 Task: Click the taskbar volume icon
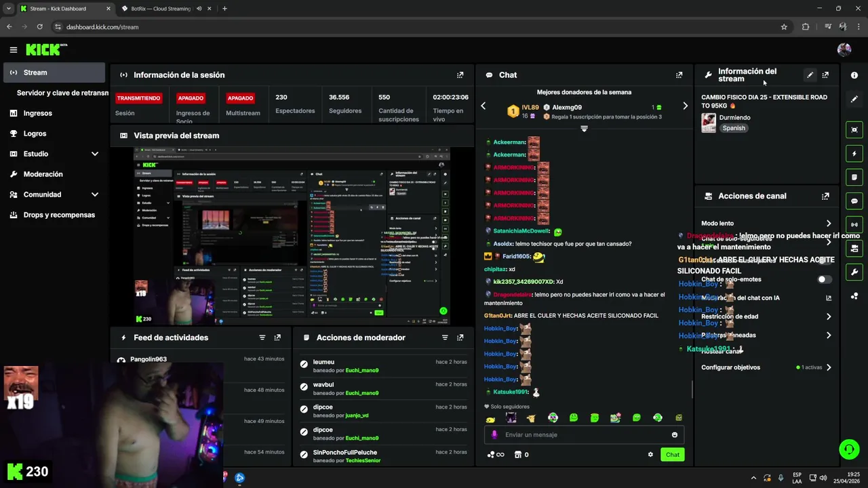pos(823,478)
